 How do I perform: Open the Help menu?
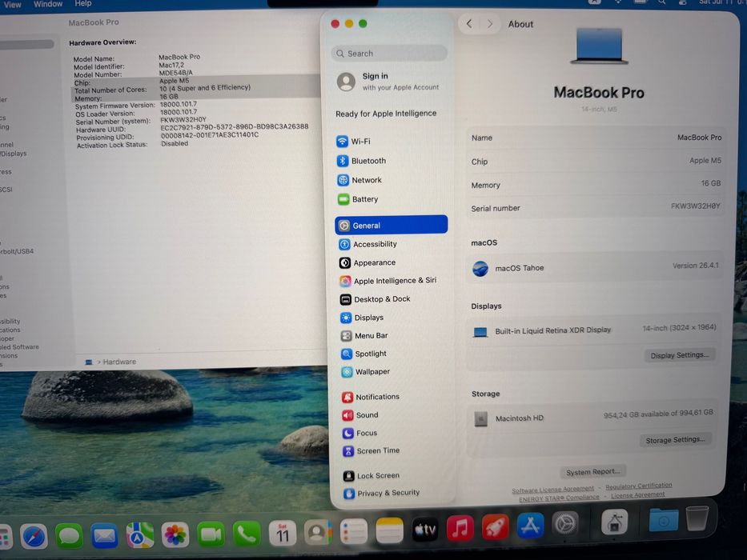[x=83, y=3]
